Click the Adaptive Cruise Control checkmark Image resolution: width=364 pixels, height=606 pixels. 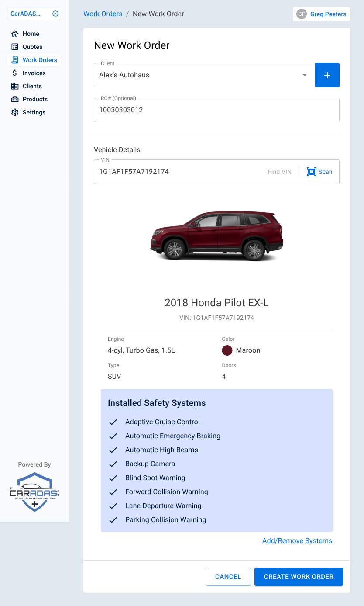pos(113,422)
